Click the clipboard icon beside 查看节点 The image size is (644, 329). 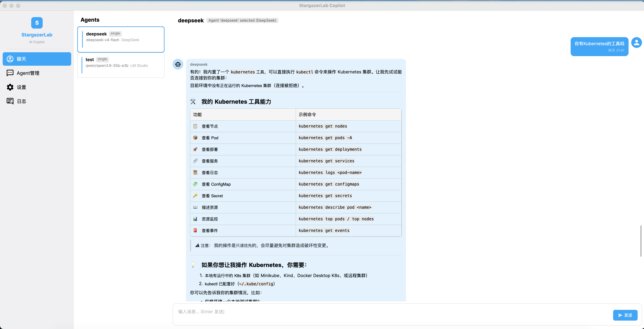195,126
